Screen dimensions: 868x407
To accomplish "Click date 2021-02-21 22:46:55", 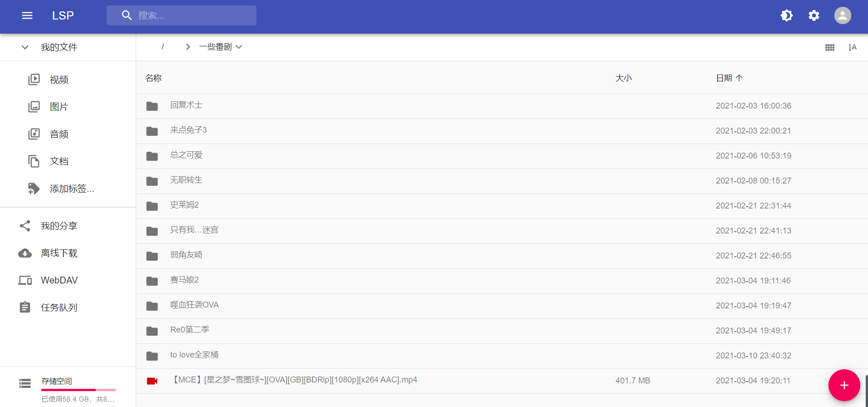I will (x=754, y=256).
